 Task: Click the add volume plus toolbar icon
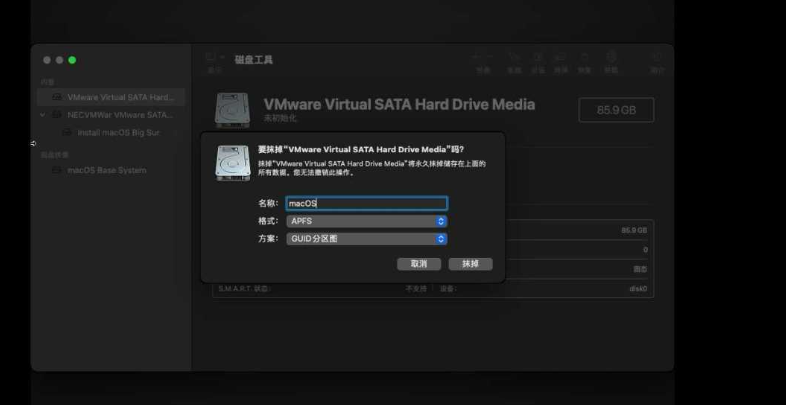477,57
